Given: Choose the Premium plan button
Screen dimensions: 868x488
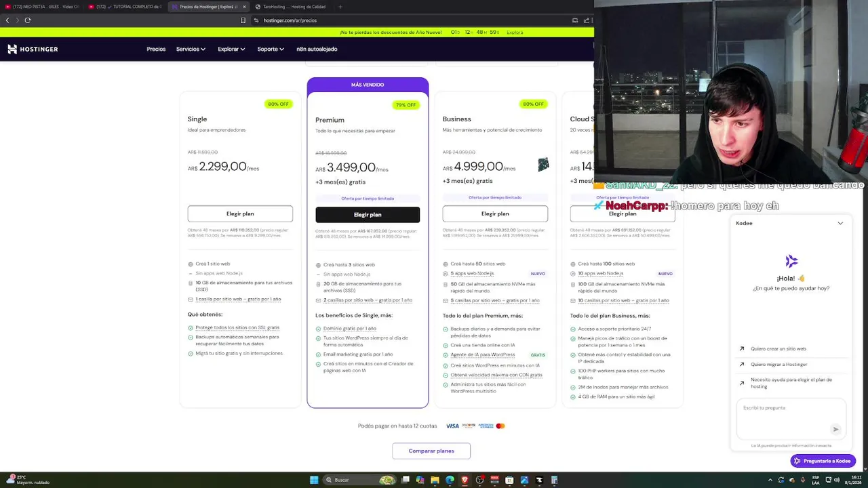Looking at the screenshot, I should click(368, 215).
